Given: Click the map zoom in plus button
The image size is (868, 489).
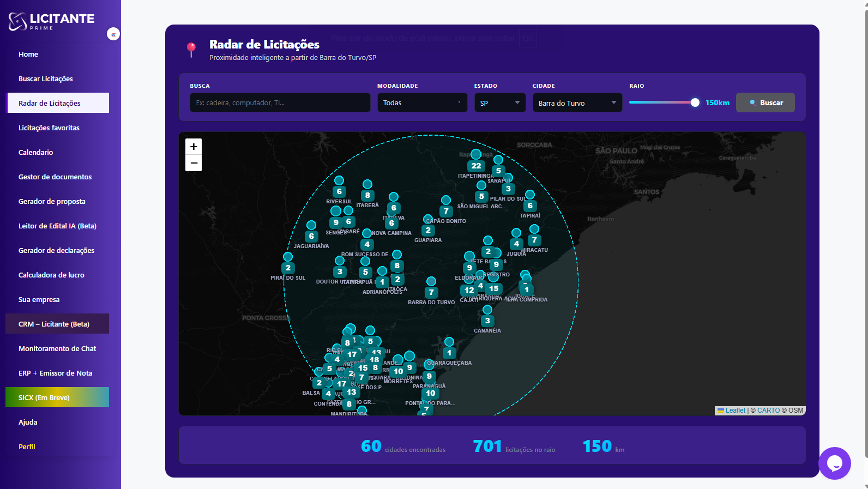Looking at the screenshot, I should (194, 147).
